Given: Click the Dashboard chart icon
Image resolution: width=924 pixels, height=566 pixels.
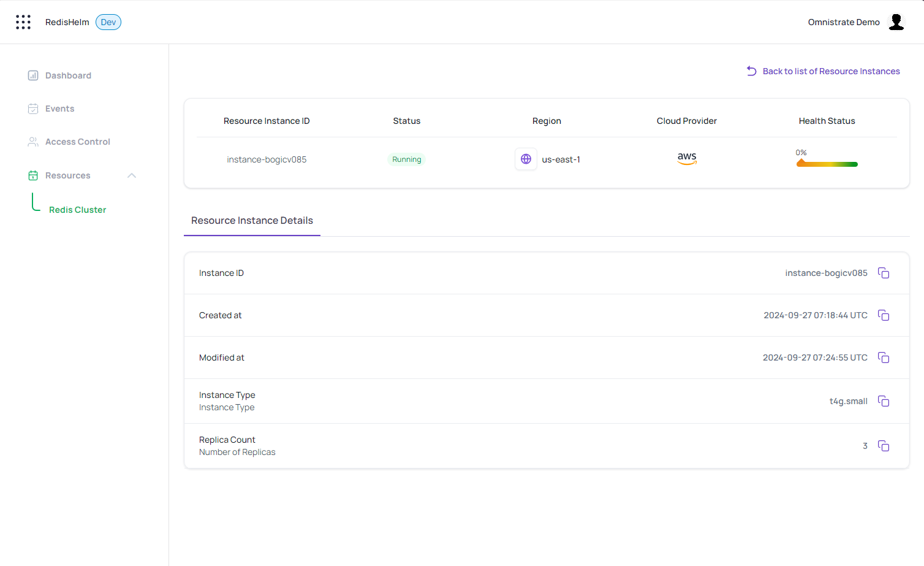Looking at the screenshot, I should click(33, 75).
